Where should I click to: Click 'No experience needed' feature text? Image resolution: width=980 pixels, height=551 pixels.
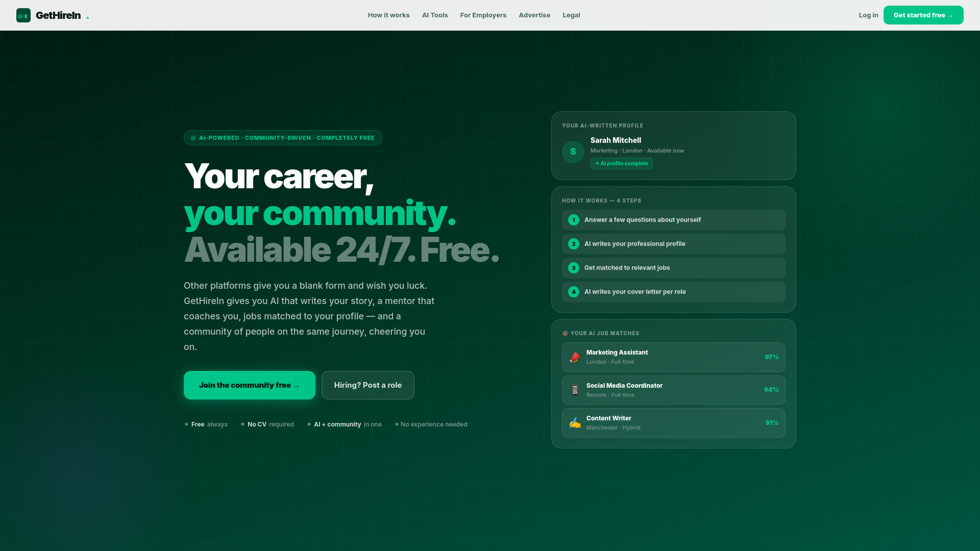click(x=431, y=424)
